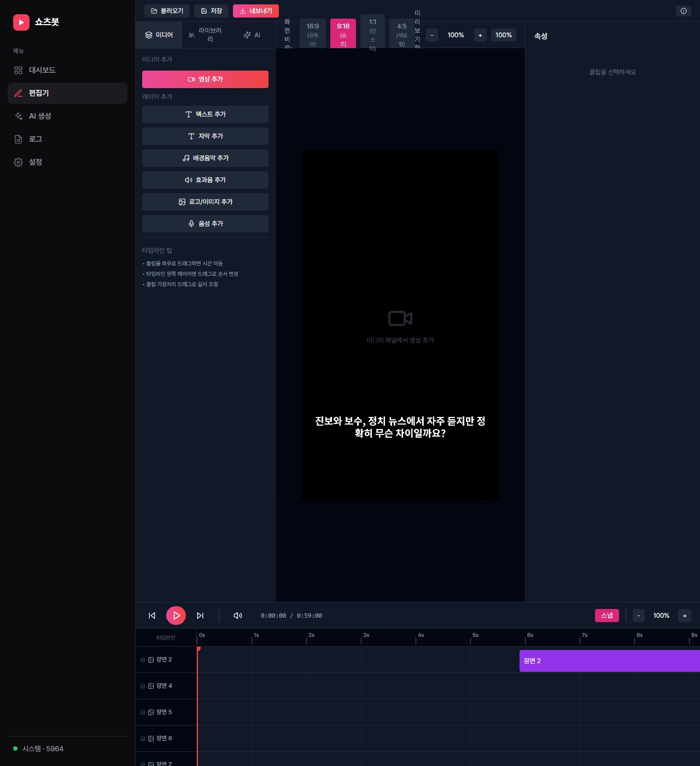This screenshot has width=700, height=766.
Task: Start playback with the pink play button
Action: (176, 616)
